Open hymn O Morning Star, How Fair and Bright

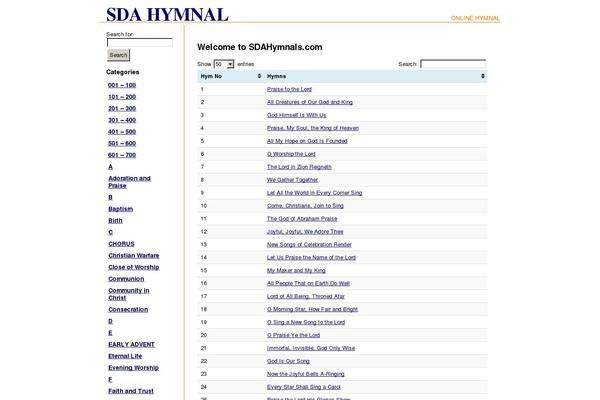[312, 309]
